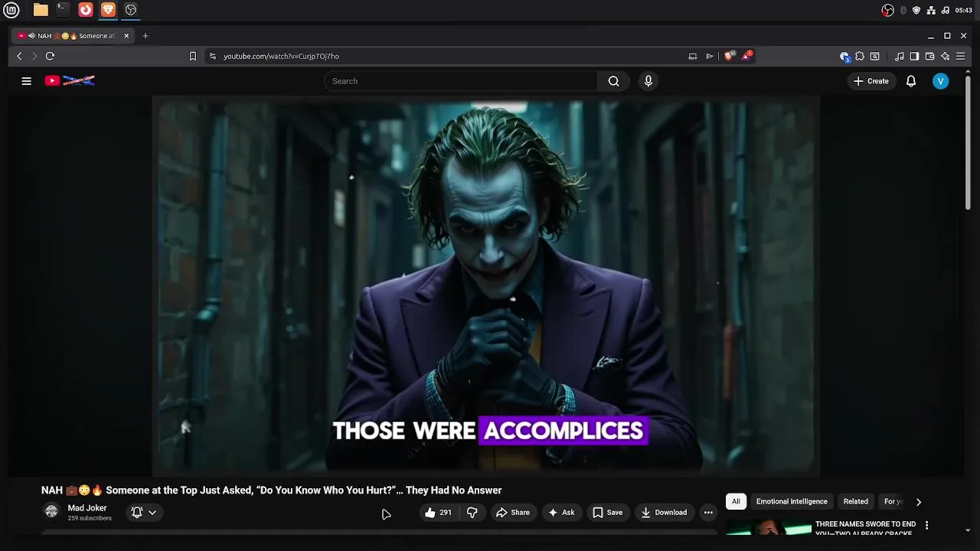Open the Brave playlist music note icon

pos(900,56)
